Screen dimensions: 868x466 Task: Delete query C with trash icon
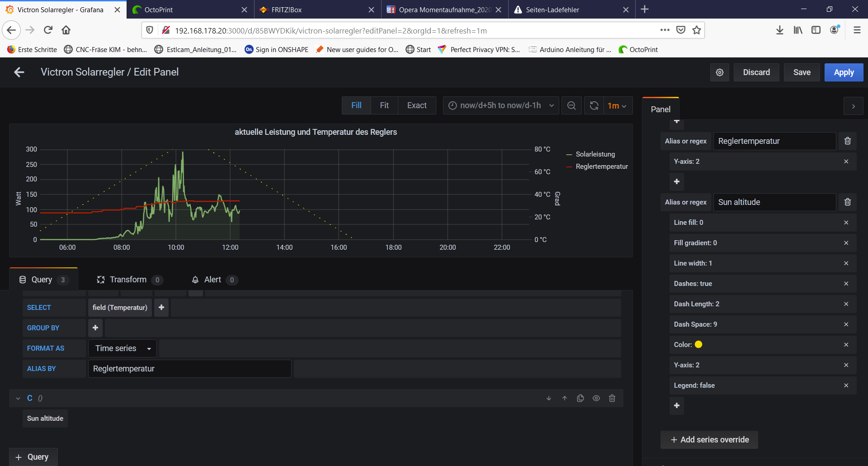click(612, 398)
